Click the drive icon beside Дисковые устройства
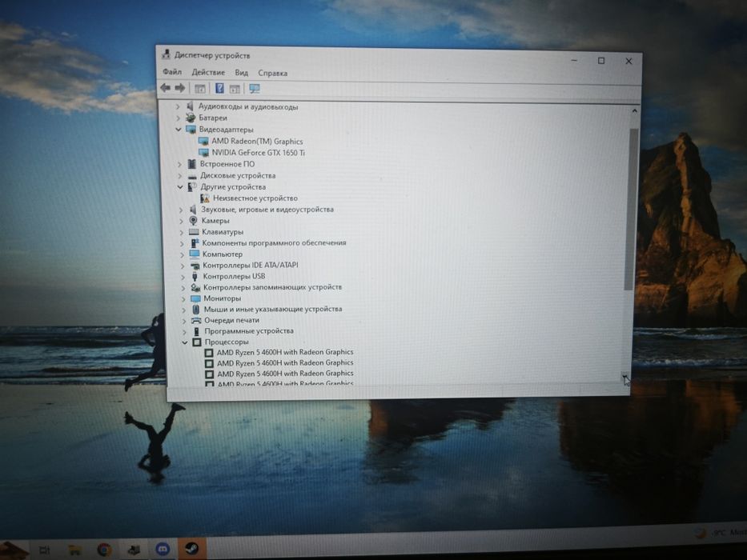The width and height of the screenshot is (747, 560). tap(192, 176)
